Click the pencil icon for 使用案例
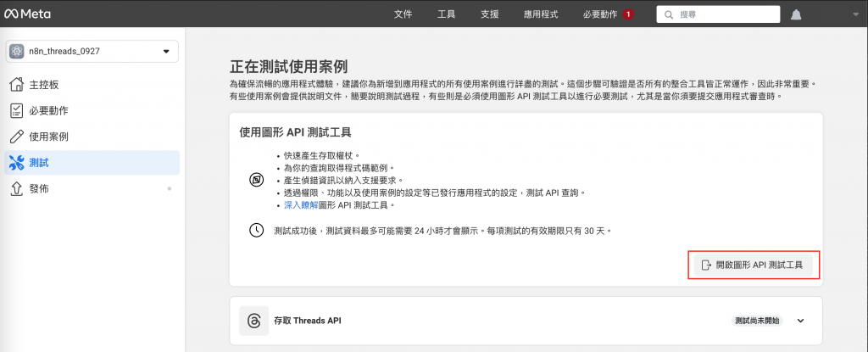This screenshot has height=352, width=868. coord(17,137)
